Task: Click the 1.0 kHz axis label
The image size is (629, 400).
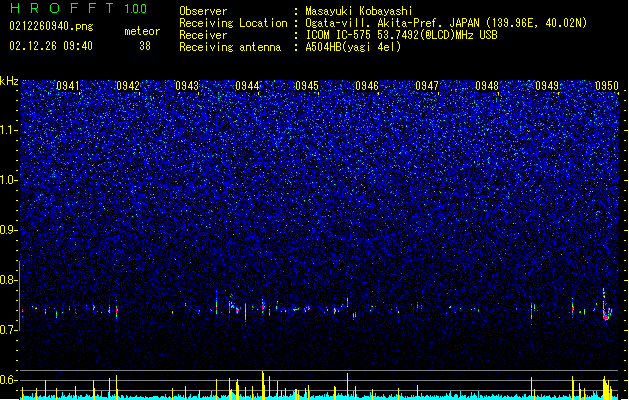Action: coord(9,180)
